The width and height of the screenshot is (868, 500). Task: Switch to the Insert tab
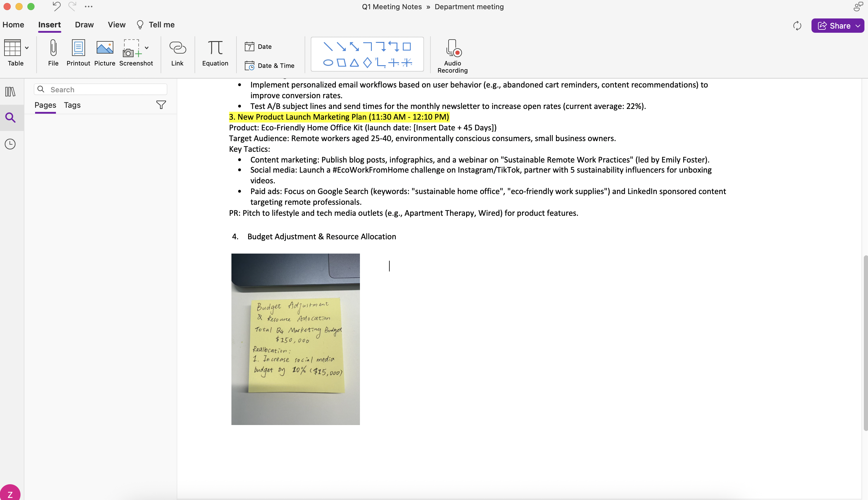tap(49, 25)
